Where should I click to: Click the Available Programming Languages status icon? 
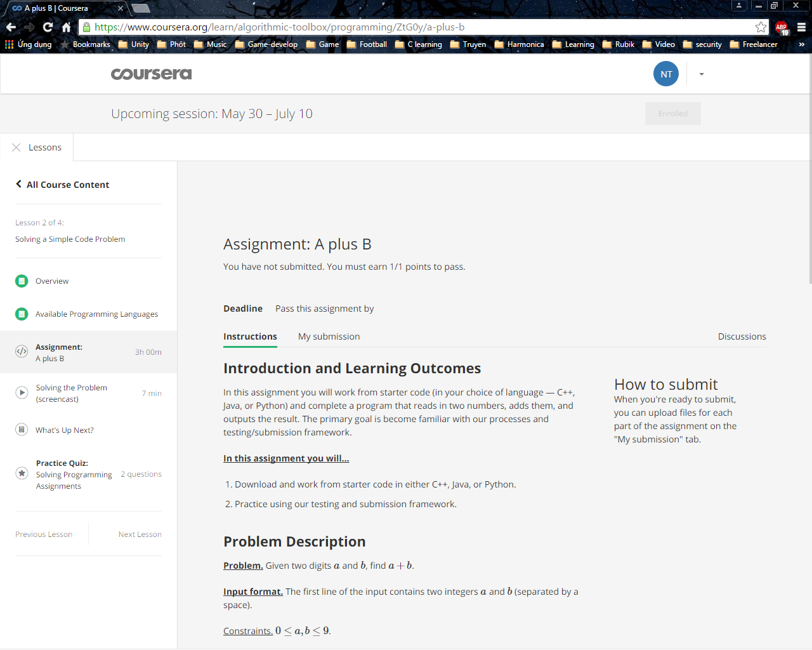[22, 314]
